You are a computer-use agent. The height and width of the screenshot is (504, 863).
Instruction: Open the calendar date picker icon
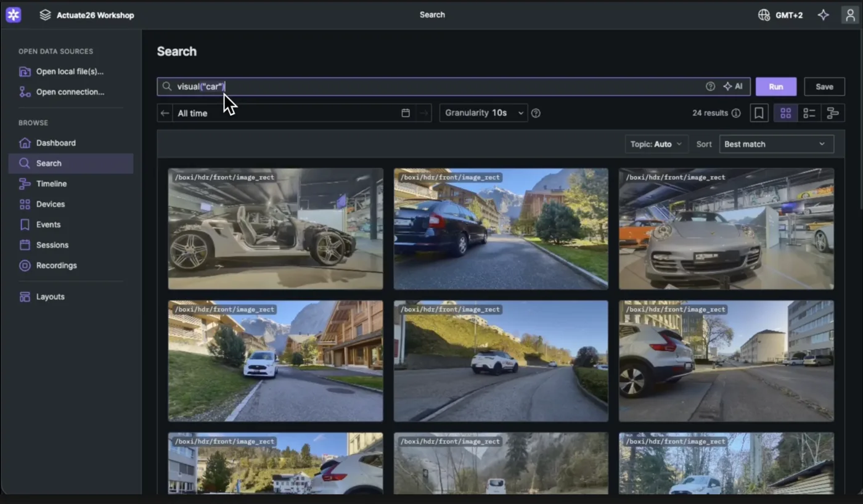(406, 113)
